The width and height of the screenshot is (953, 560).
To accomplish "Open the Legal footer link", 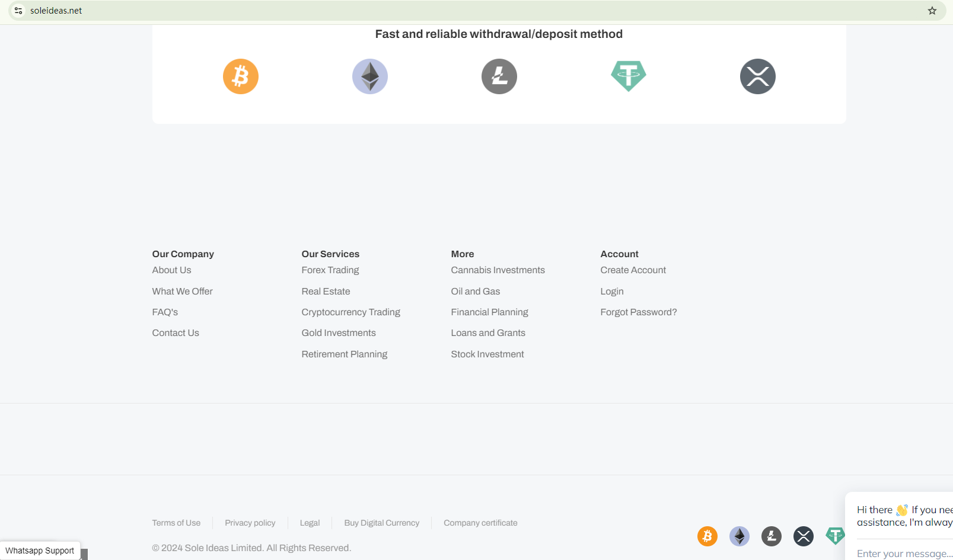I will pyautogui.click(x=310, y=523).
